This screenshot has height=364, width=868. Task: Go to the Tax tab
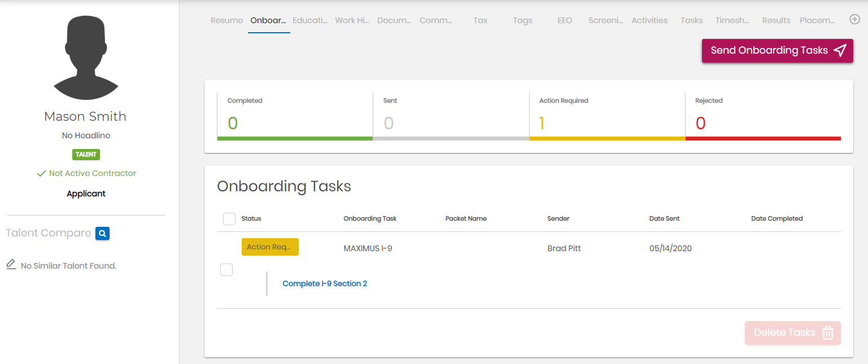coord(481,20)
